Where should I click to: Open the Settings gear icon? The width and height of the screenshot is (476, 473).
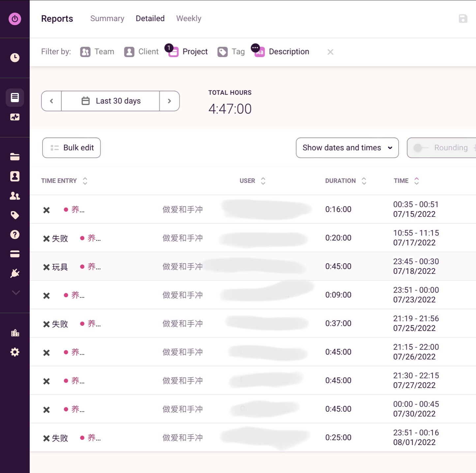[15, 352]
